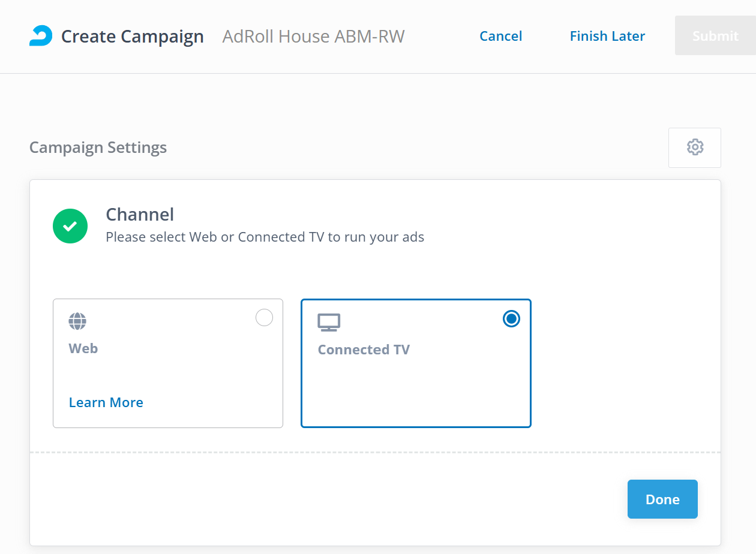
Task: Click the green checkmark Channel status icon
Action: 70,226
